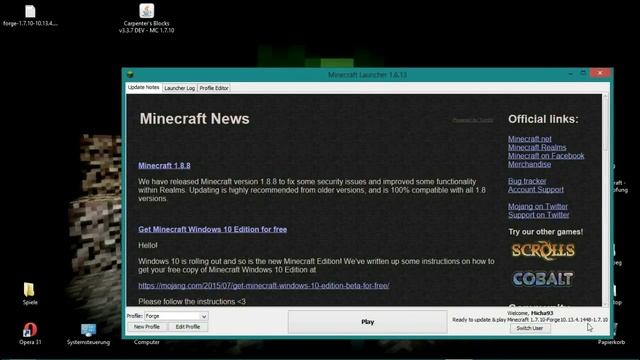Minimize the Minecraft Launcher window
This screenshot has height=360, width=640.
pos(571,73)
